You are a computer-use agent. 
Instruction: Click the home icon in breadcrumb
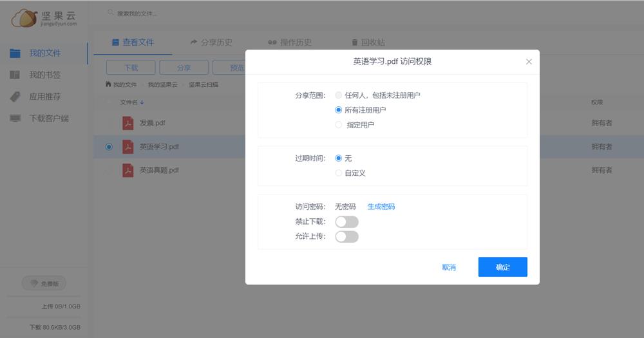click(108, 84)
